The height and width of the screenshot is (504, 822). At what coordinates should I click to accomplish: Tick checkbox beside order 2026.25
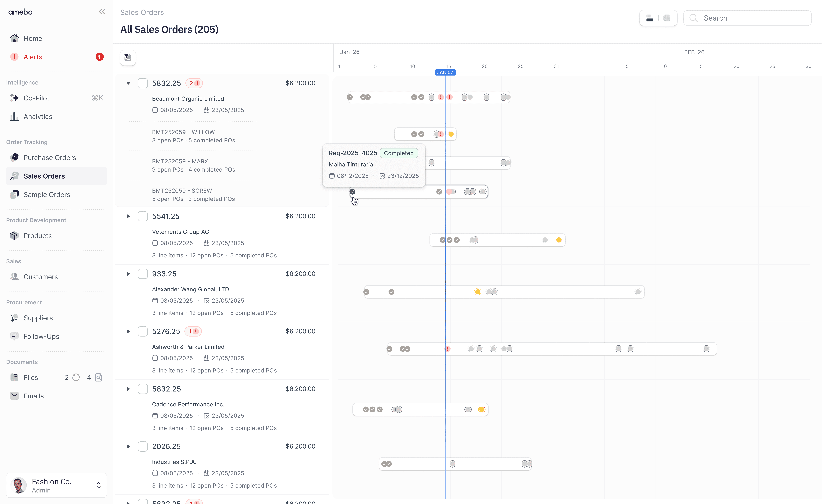143,446
